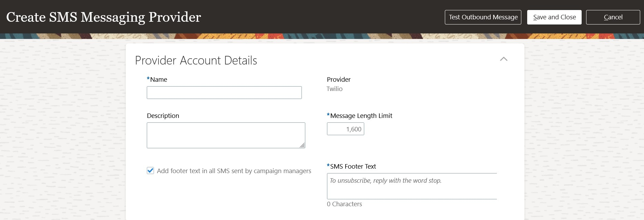
Task: Click inside the SMS Footer Text box
Action: coord(411,186)
